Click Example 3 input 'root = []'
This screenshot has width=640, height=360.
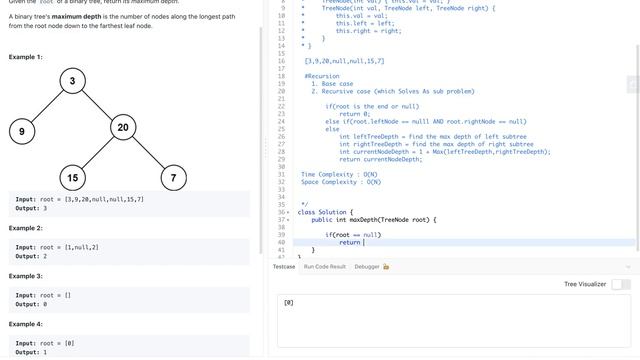coord(55,295)
